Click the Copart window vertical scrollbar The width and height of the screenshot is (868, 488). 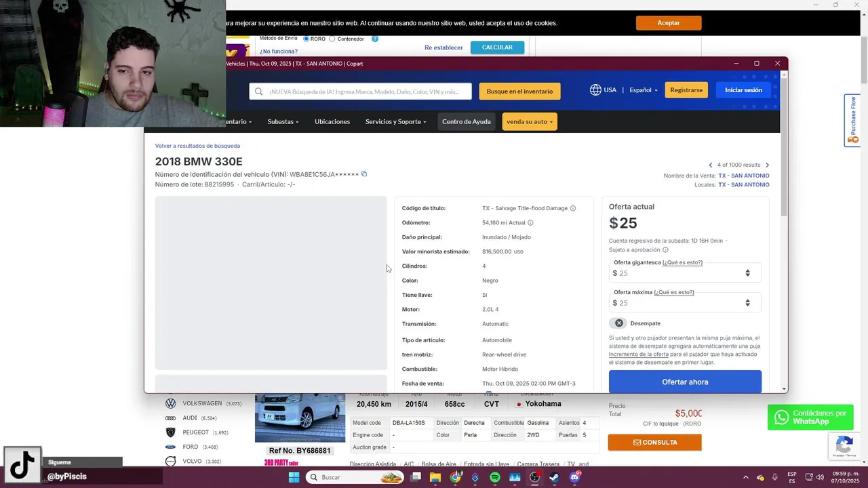[785, 146]
